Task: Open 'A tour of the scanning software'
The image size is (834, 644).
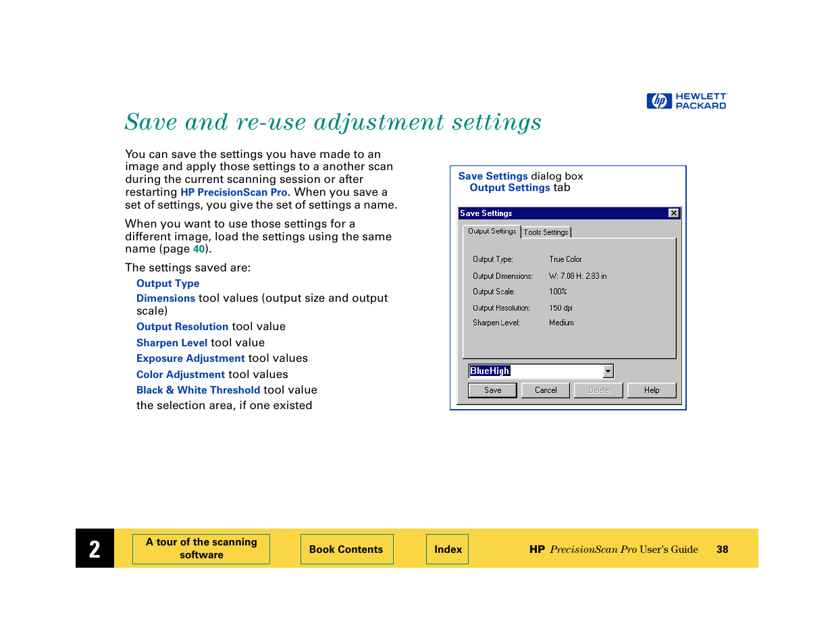Action: pos(201,549)
